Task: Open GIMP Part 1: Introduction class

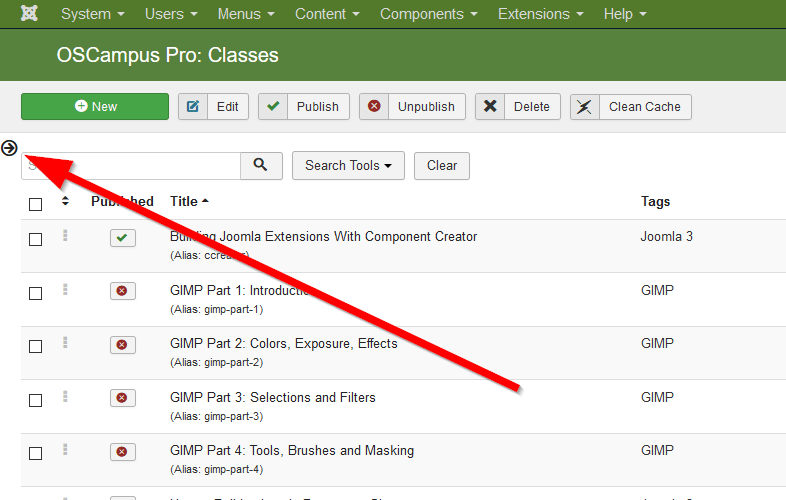Action: pyautogui.click(x=241, y=290)
